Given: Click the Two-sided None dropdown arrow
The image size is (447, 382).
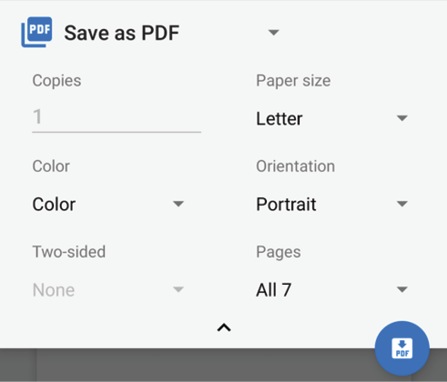Looking at the screenshot, I should click(179, 289).
